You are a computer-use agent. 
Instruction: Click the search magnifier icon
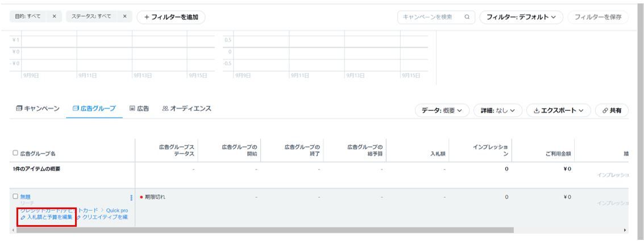tap(467, 17)
